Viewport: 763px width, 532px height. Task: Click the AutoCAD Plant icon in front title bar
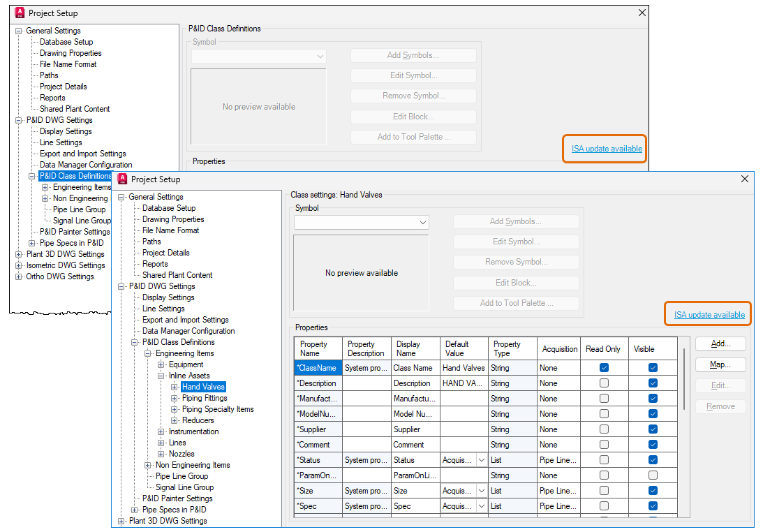[x=123, y=179]
